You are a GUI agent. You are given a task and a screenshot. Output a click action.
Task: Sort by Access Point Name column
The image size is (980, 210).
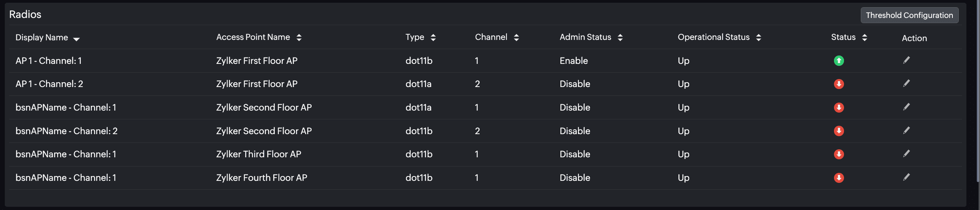(299, 38)
